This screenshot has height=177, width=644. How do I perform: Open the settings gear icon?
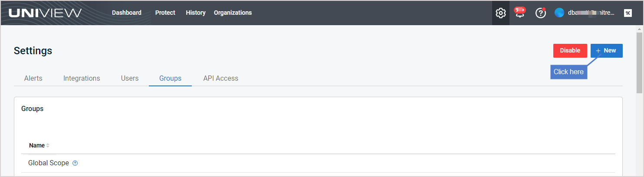[500, 13]
